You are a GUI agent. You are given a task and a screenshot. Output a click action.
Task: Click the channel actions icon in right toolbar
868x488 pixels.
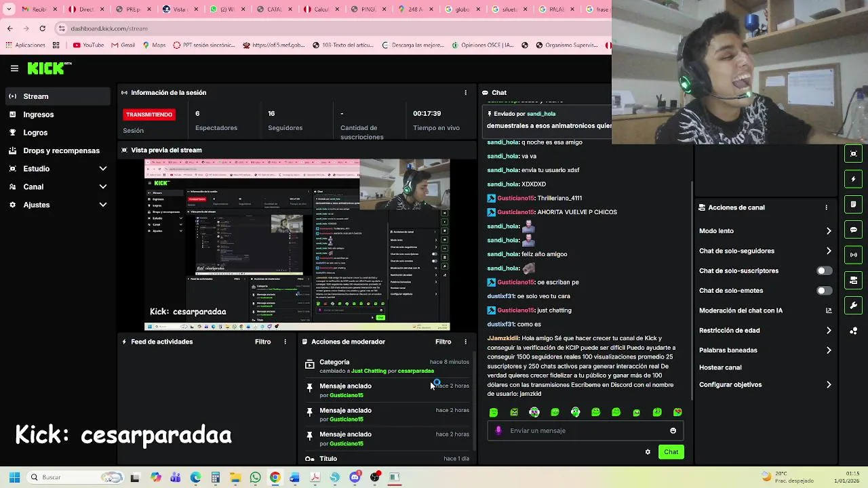click(x=854, y=280)
